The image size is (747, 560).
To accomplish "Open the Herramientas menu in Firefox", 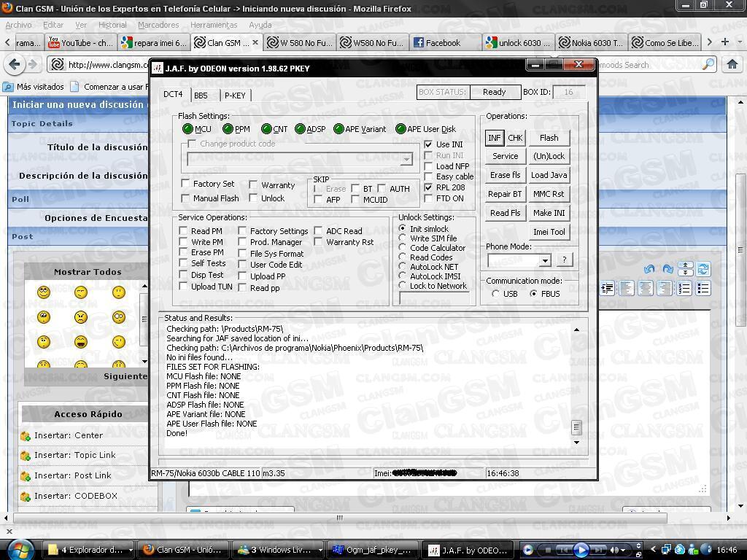I will coord(214,25).
